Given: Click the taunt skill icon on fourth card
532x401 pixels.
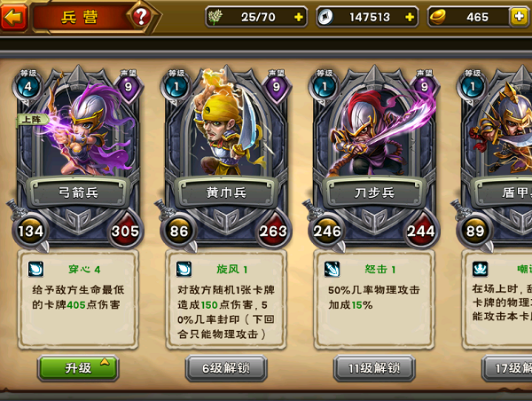Looking at the screenshot, I should pyautogui.click(x=480, y=270).
